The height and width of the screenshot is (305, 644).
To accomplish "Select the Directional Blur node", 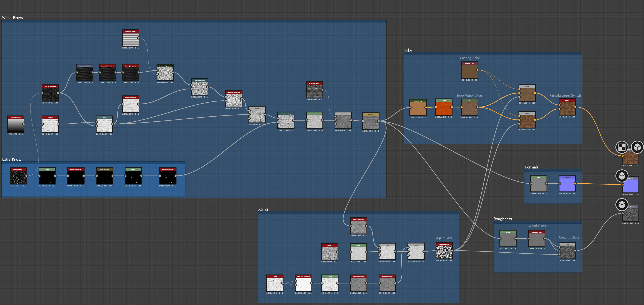I will [104, 176].
